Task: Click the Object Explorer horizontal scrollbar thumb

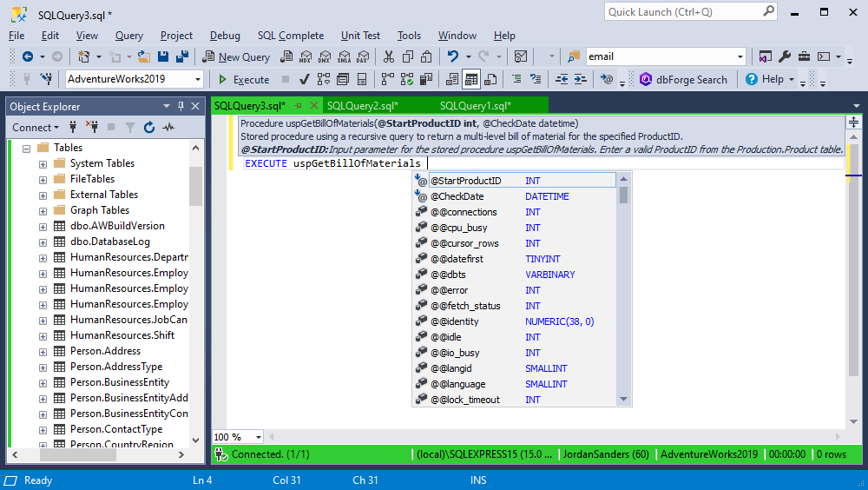Action: tap(77, 454)
